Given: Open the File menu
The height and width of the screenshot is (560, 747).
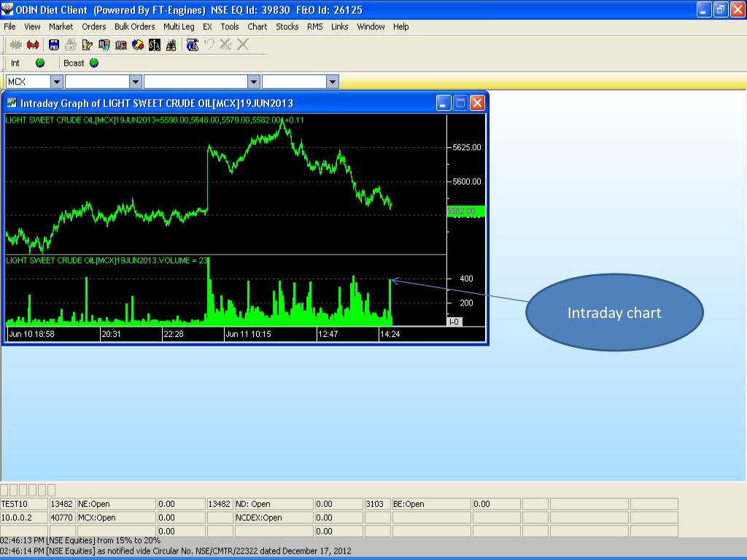Looking at the screenshot, I should click(9, 27).
